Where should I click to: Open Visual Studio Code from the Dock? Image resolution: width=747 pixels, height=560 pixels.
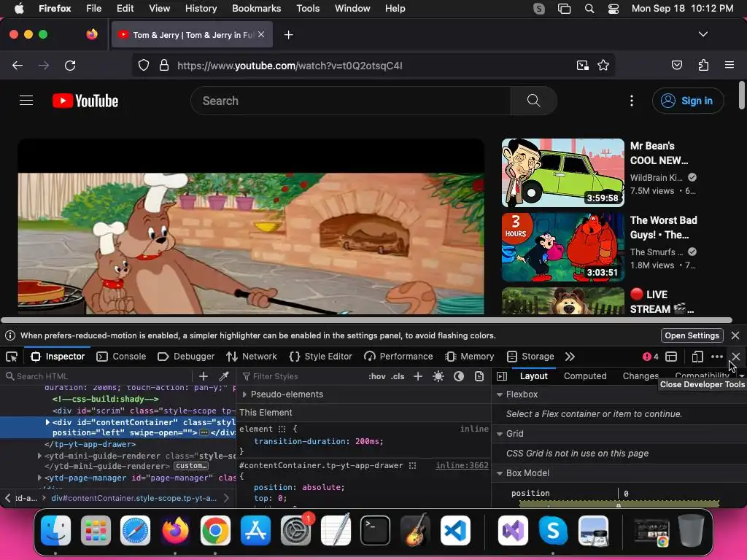(455, 531)
